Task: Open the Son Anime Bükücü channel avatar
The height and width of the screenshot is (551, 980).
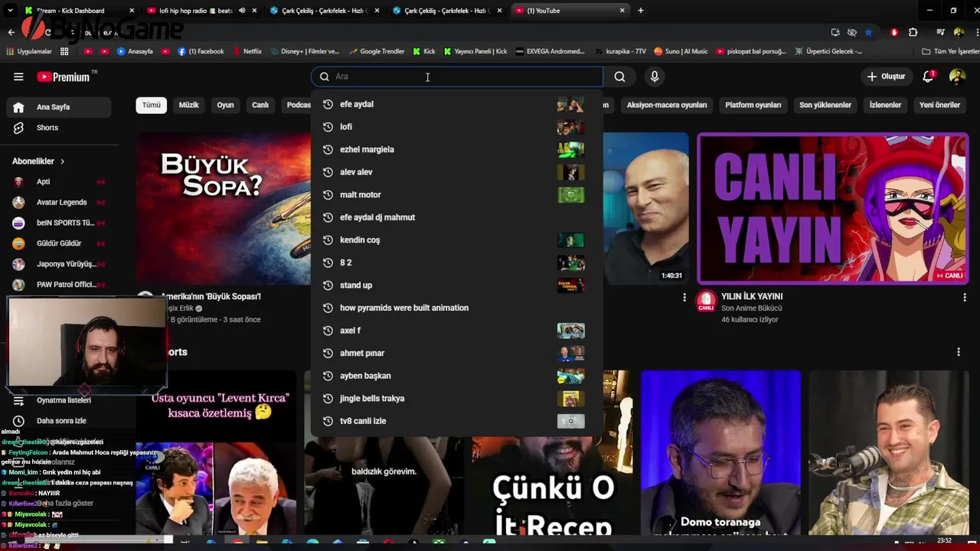Action: [706, 301]
